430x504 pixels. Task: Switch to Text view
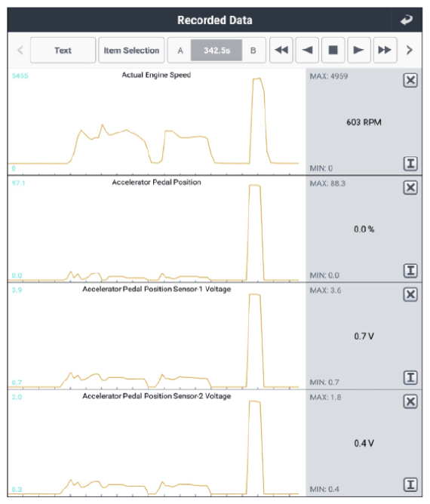pyautogui.click(x=63, y=50)
